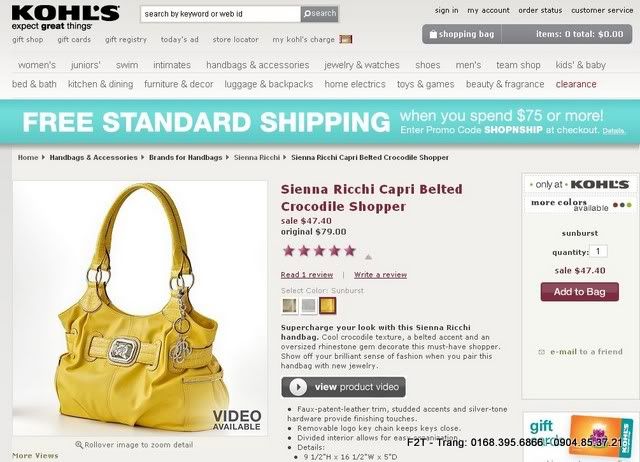The height and width of the screenshot is (462, 640).
Task: Play the product video arrow icon
Action: click(298, 387)
